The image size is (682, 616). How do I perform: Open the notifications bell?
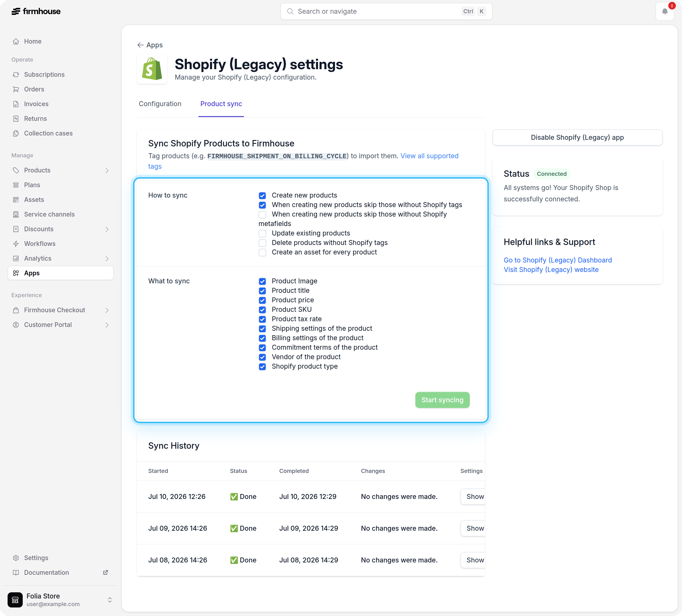point(664,11)
